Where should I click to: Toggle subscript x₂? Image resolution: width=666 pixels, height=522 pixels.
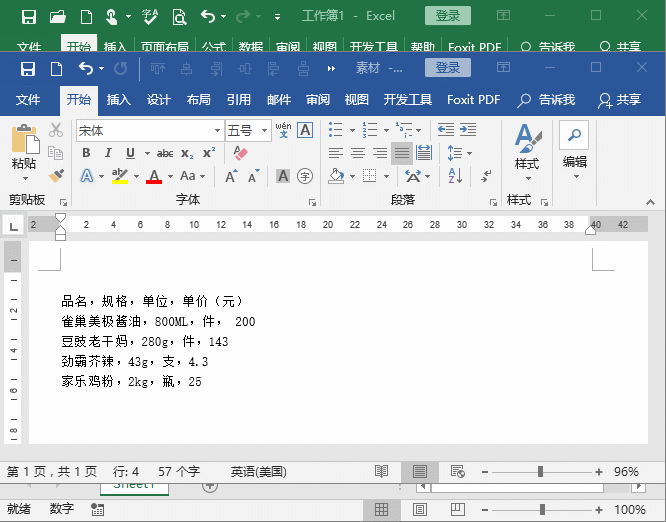187,153
